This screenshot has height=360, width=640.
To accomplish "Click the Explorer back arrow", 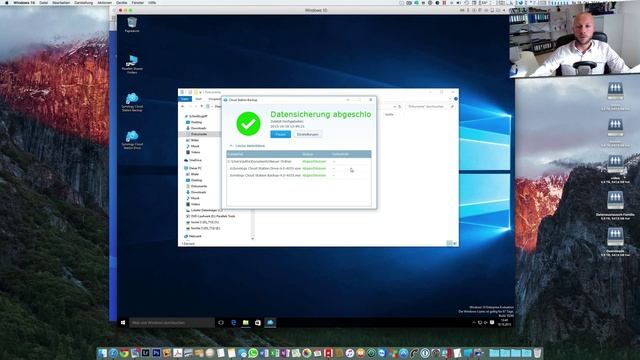I will click(x=182, y=107).
